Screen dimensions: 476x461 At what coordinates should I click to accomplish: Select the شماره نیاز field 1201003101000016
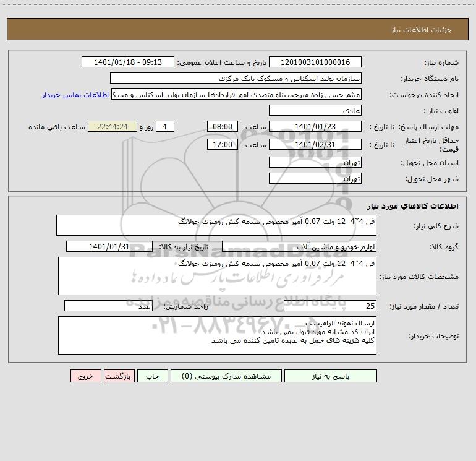[315, 62]
